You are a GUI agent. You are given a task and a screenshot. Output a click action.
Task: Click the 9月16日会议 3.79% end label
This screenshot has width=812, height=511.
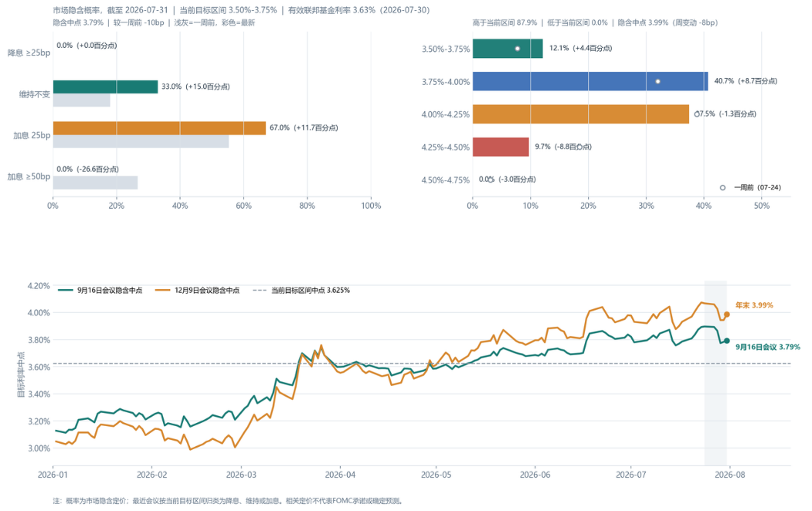pos(767,346)
